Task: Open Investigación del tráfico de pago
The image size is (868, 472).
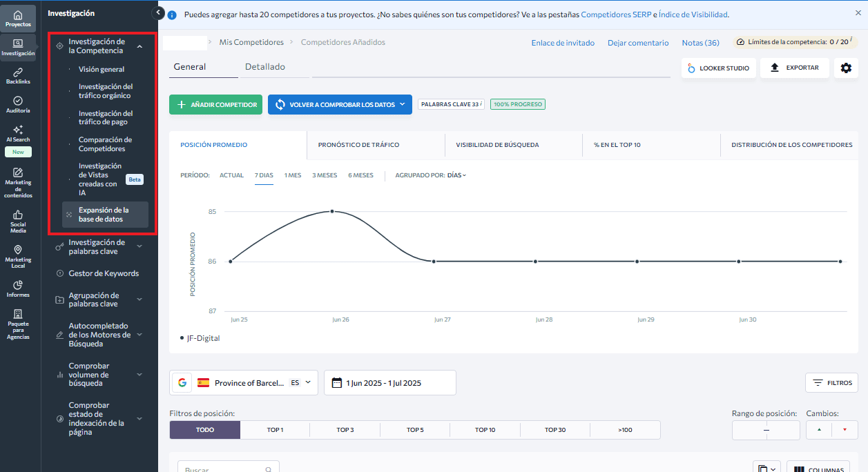Action: [x=106, y=117]
